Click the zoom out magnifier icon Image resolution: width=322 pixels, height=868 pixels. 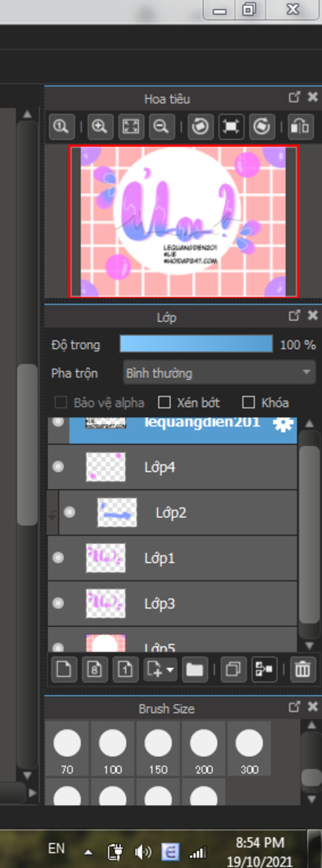(x=162, y=127)
